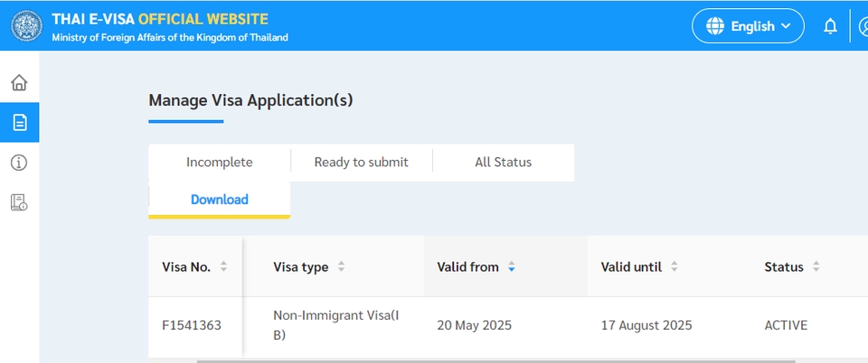
Task: Sort the table by Visa No.
Action: (223, 267)
